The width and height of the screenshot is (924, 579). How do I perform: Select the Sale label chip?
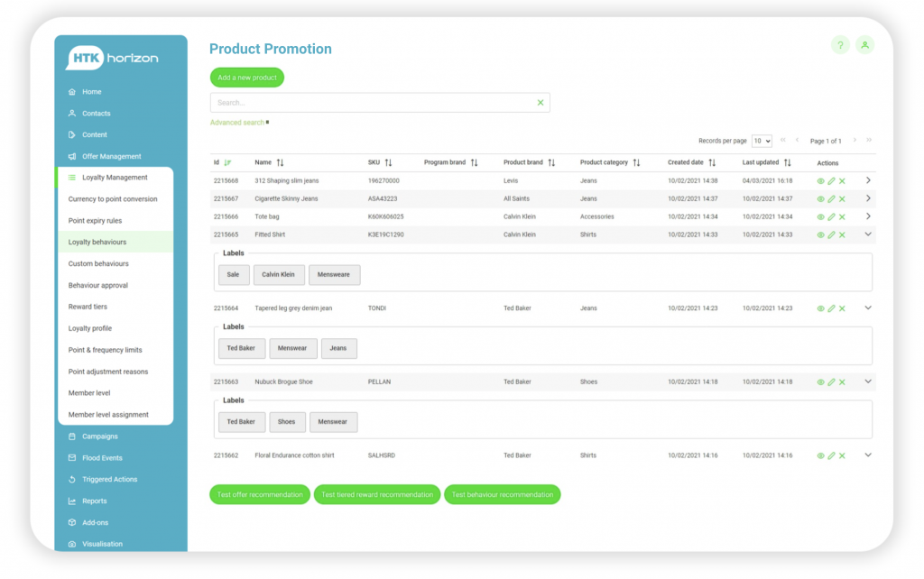234,274
